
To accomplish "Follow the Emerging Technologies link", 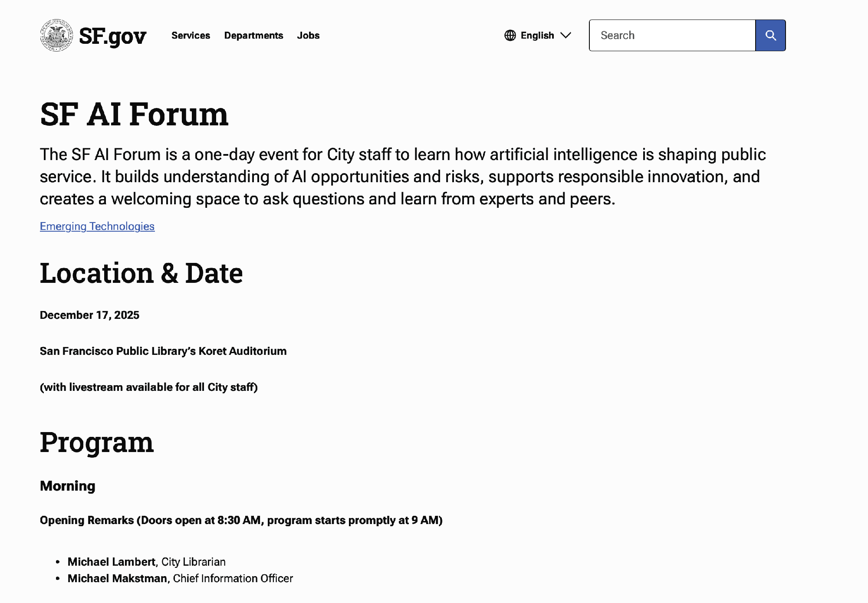I will tap(97, 226).
